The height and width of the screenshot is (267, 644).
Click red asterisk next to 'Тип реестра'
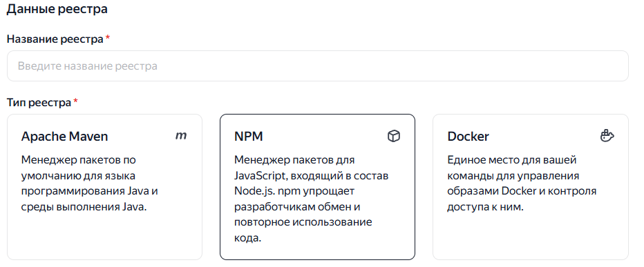tap(75, 101)
